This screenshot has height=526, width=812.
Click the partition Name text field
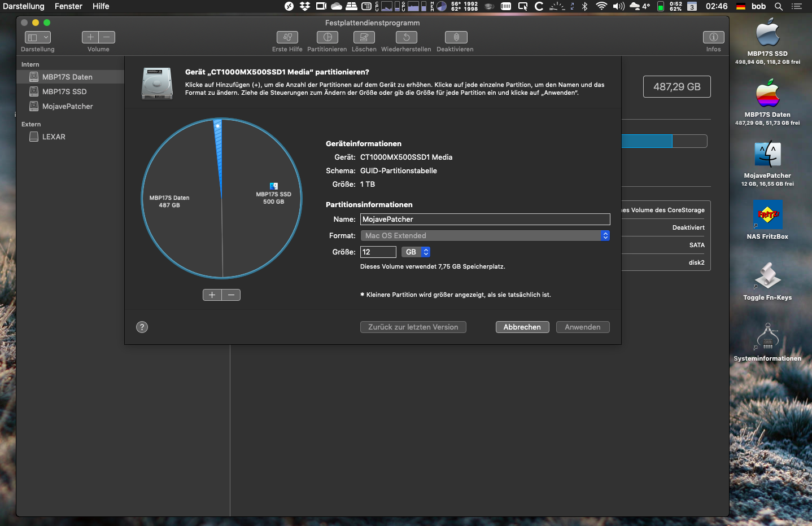(484, 220)
